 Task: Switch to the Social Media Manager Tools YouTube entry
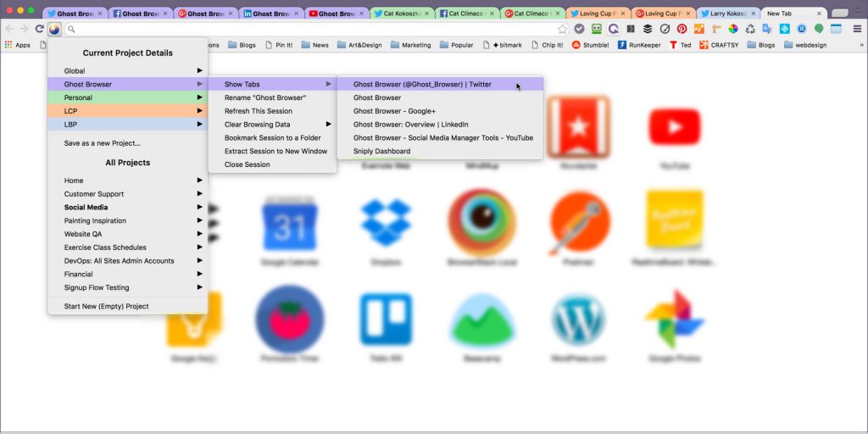[x=440, y=138]
